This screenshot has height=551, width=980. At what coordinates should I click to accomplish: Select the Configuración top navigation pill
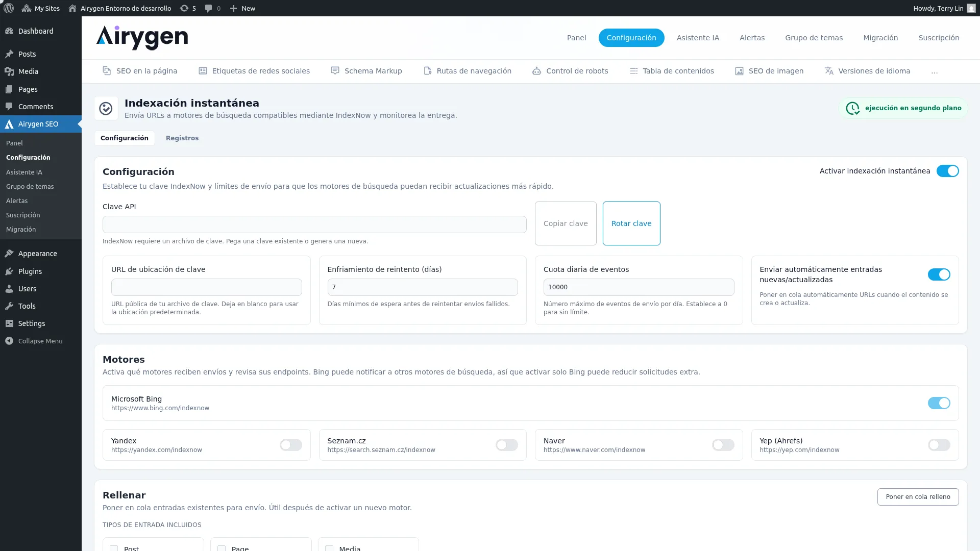(631, 38)
